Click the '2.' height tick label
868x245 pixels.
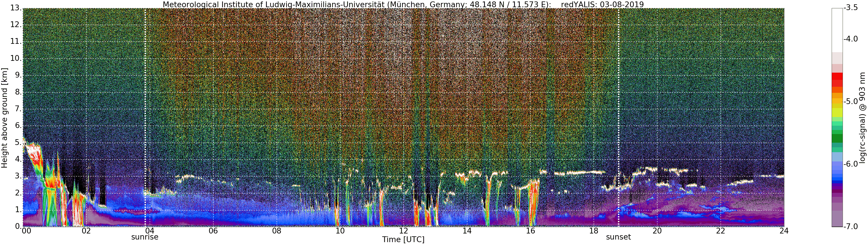(18, 193)
